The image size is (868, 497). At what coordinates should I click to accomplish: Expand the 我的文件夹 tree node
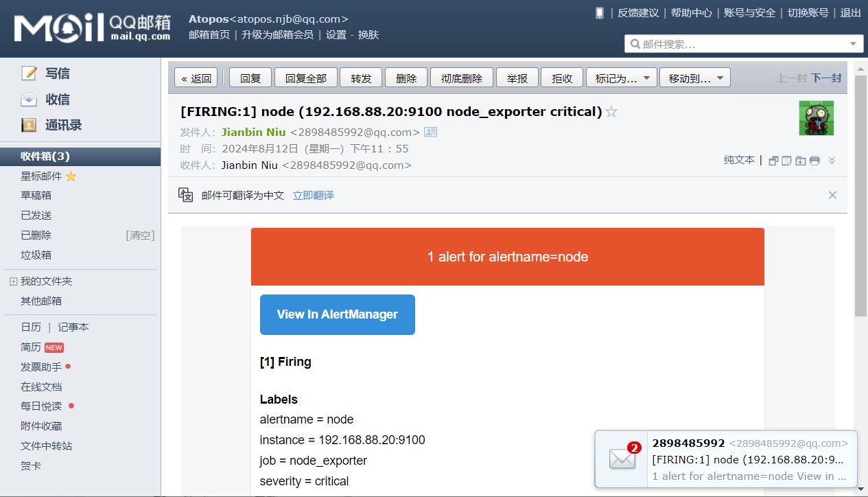tap(13, 281)
